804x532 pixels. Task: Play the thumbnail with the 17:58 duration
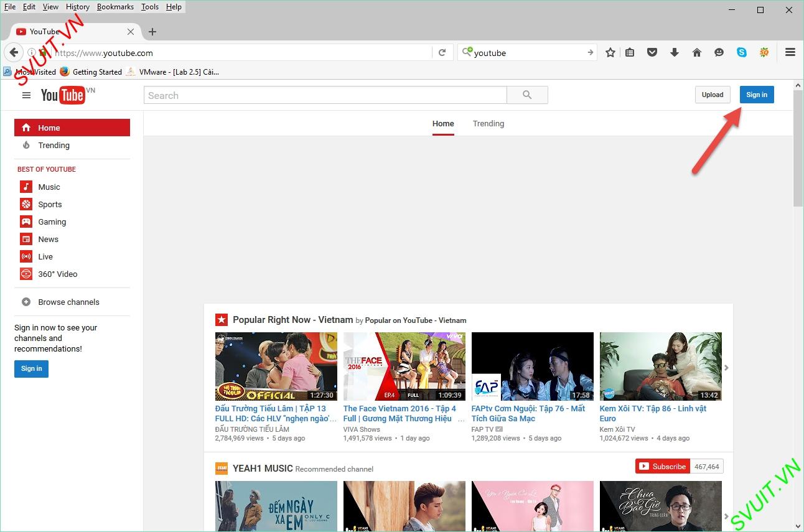533,366
